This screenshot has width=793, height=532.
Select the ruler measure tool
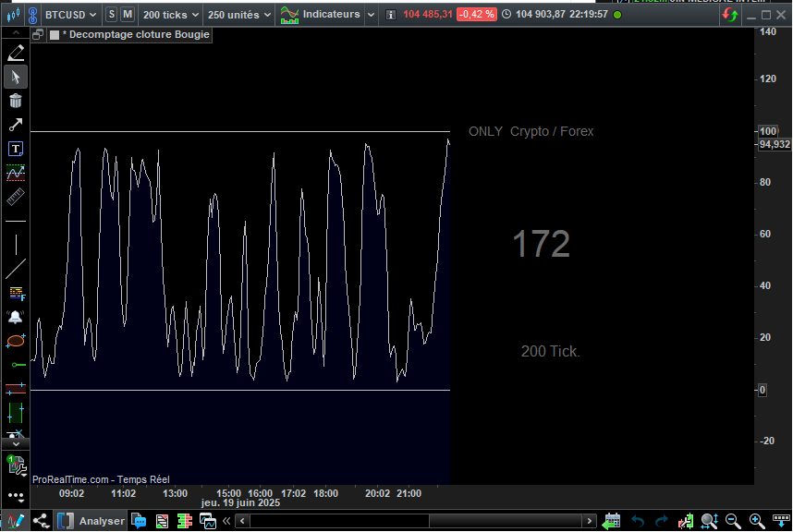click(16, 197)
